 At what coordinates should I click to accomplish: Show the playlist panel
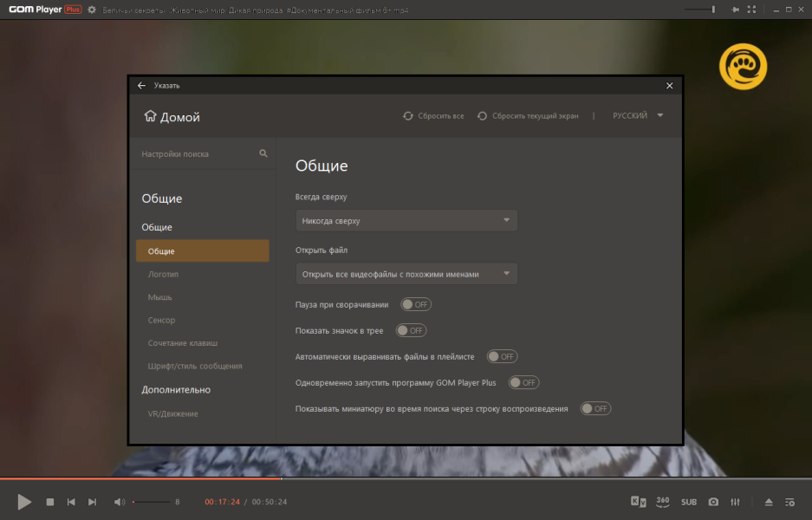coord(789,501)
